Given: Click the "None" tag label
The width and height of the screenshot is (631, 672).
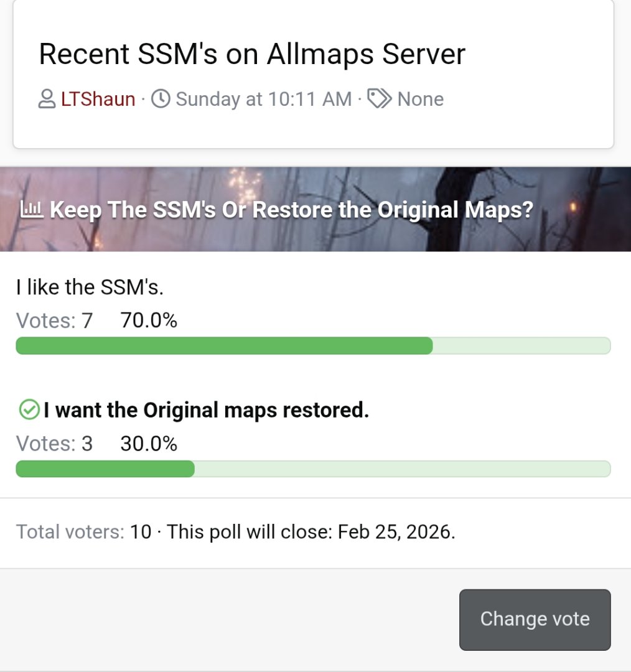Looking at the screenshot, I should pyautogui.click(x=421, y=99).
